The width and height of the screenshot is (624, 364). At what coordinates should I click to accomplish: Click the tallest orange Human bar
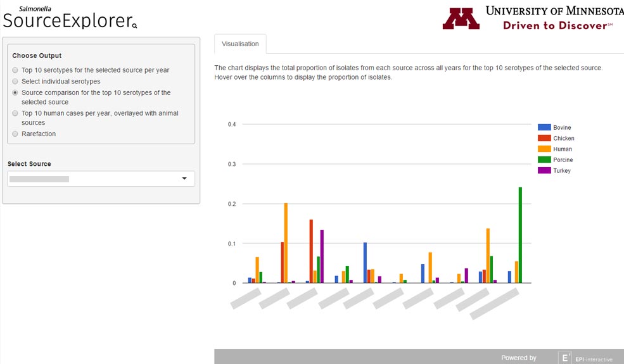286,243
